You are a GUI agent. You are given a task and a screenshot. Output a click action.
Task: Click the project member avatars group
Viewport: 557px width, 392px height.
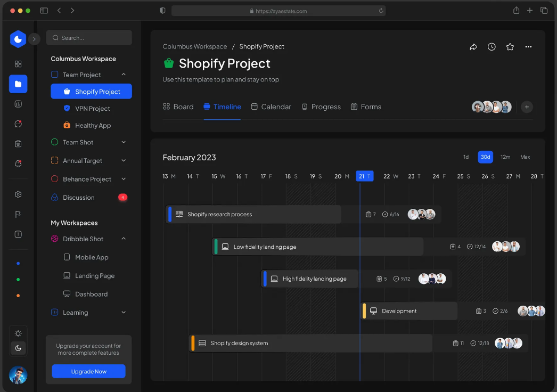492,107
